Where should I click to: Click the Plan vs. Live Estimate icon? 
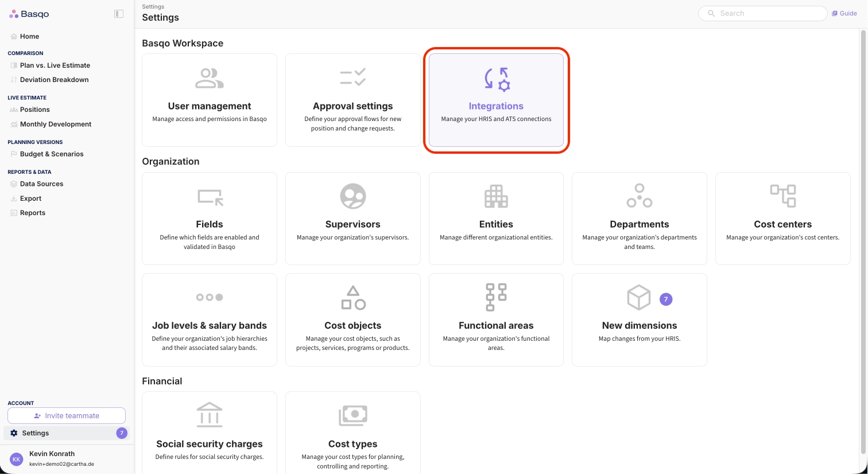[14, 65]
